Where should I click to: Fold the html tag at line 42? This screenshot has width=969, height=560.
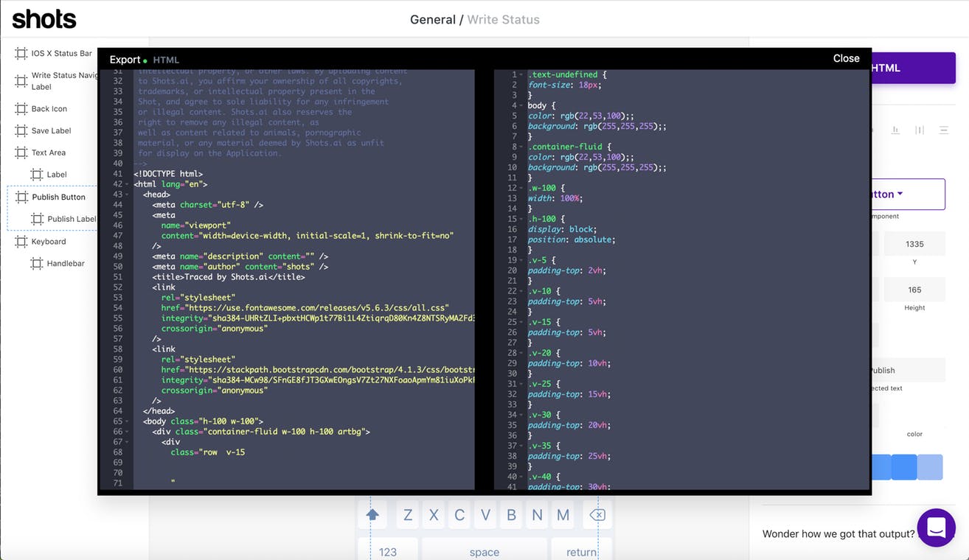(x=128, y=185)
